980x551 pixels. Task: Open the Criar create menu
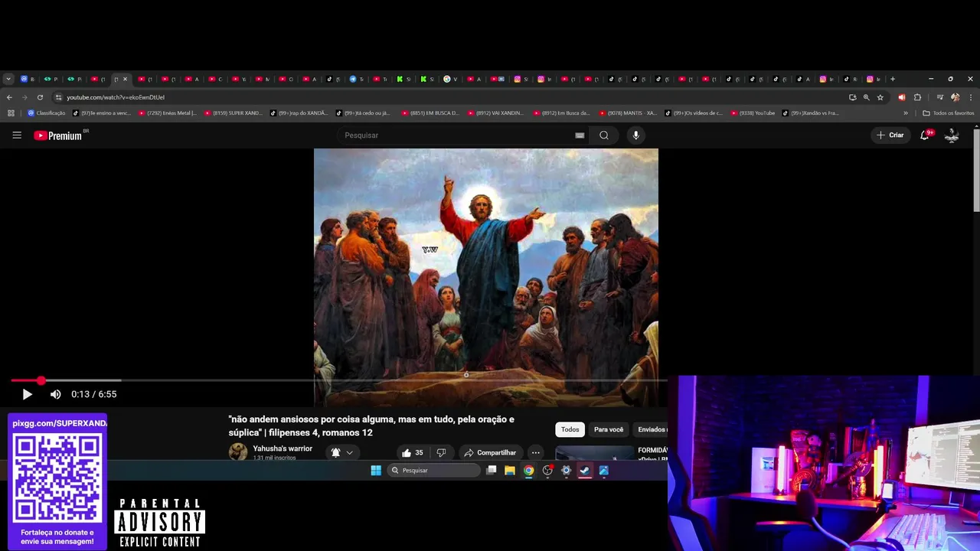tap(890, 135)
